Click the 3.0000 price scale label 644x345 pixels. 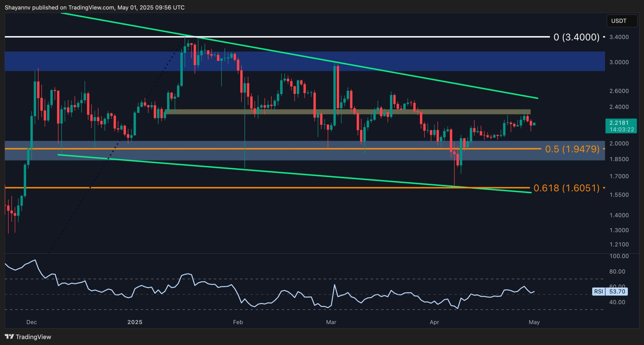[x=619, y=62]
